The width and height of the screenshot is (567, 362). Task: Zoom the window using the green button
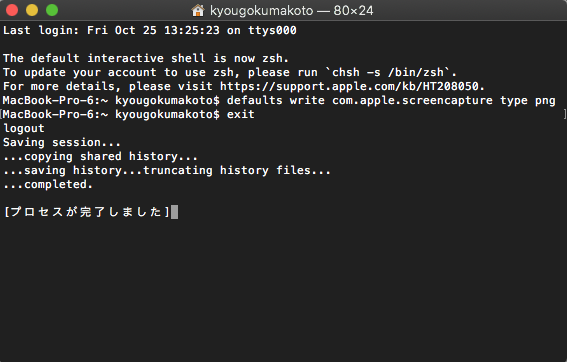52,10
